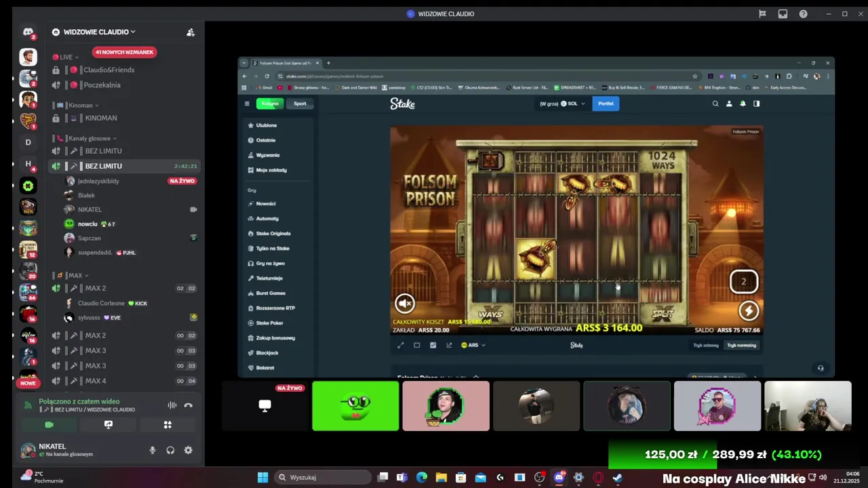This screenshot has height=488, width=868.
Task: Open server with H letter icon
Action: pyautogui.click(x=28, y=164)
